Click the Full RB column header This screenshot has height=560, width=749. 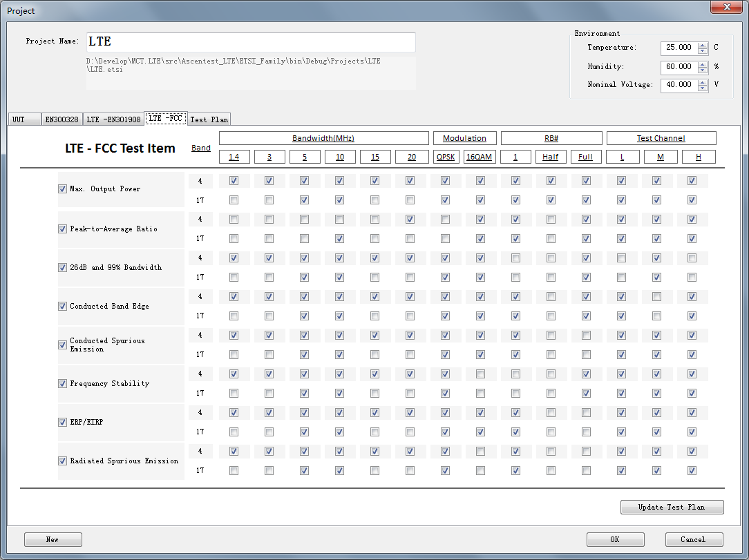coord(586,157)
